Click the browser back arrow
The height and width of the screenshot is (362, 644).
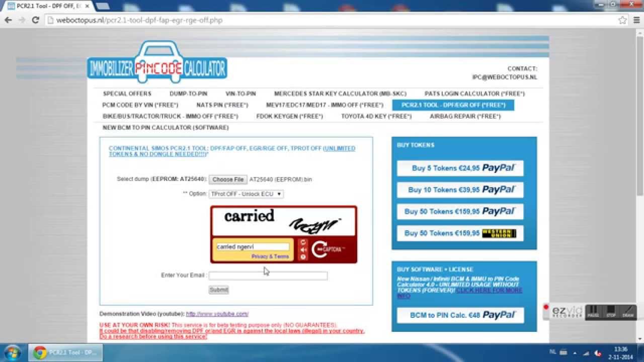pos(8,20)
